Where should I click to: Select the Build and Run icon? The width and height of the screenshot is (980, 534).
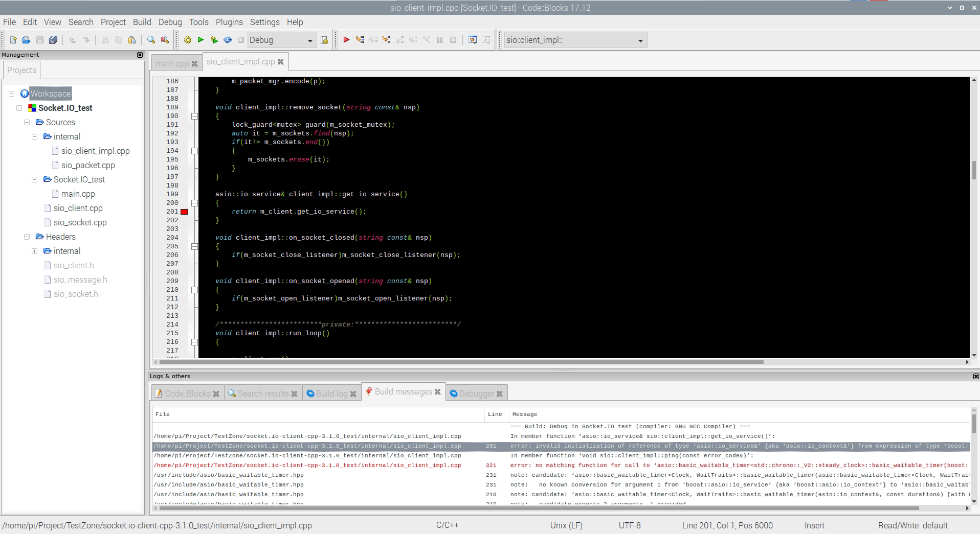(214, 40)
